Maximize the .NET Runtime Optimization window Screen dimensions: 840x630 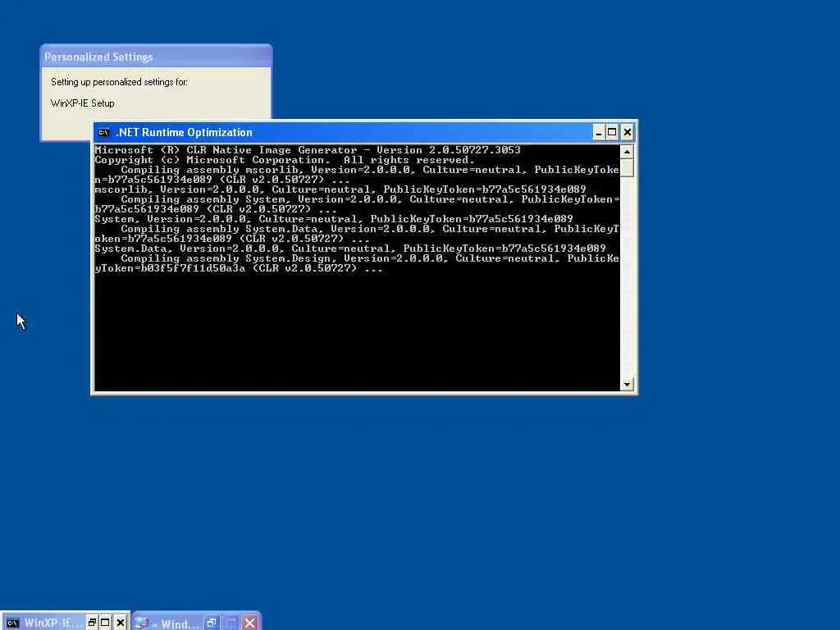(612, 132)
